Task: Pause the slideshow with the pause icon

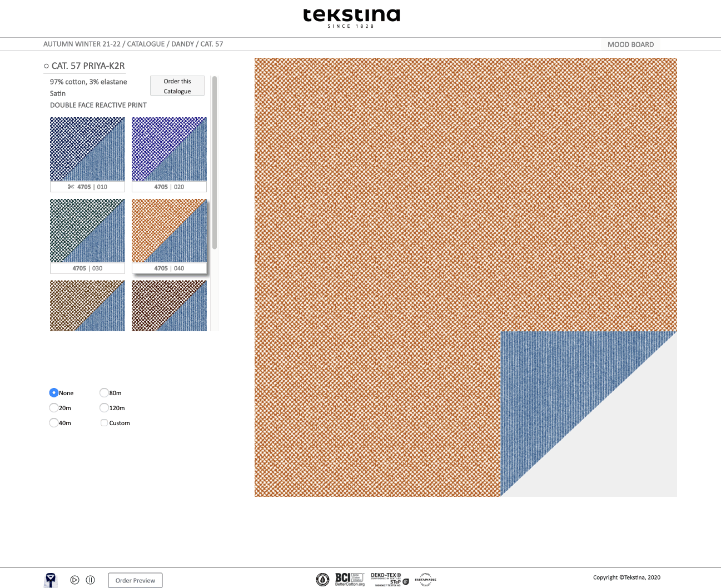Action: coord(91,580)
